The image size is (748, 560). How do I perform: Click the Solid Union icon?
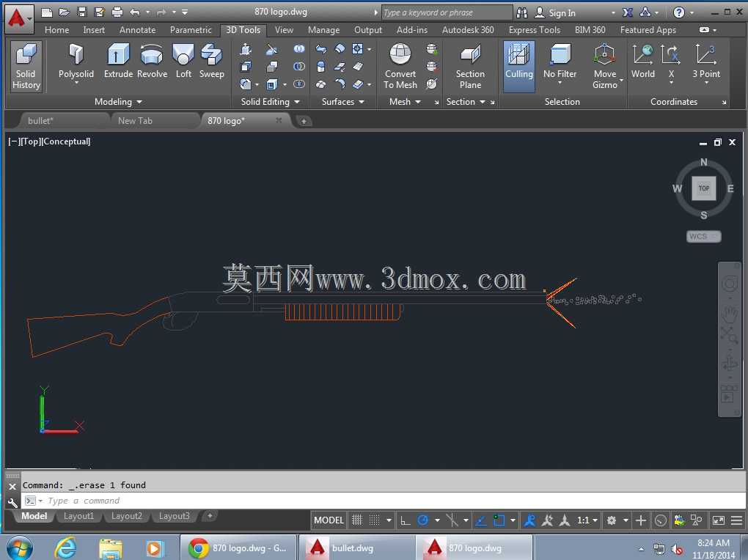pos(299,49)
